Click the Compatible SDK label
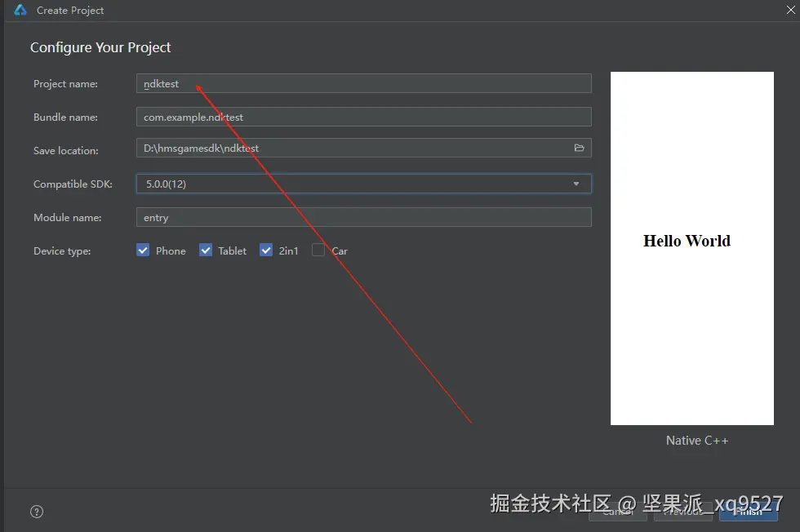The width and height of the screenshot is (800, 532). point(73,184)
